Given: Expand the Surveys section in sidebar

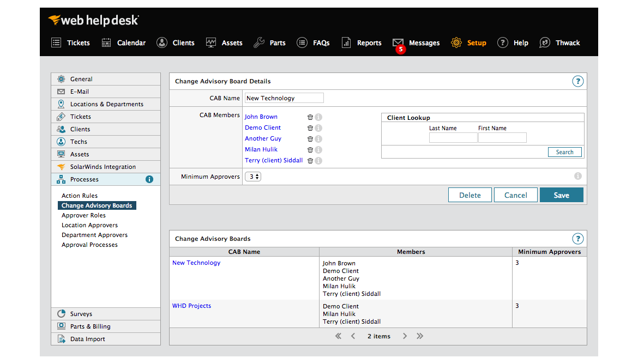Looking at the screenshot, I should pyautogui.click(x=81, y=314).
